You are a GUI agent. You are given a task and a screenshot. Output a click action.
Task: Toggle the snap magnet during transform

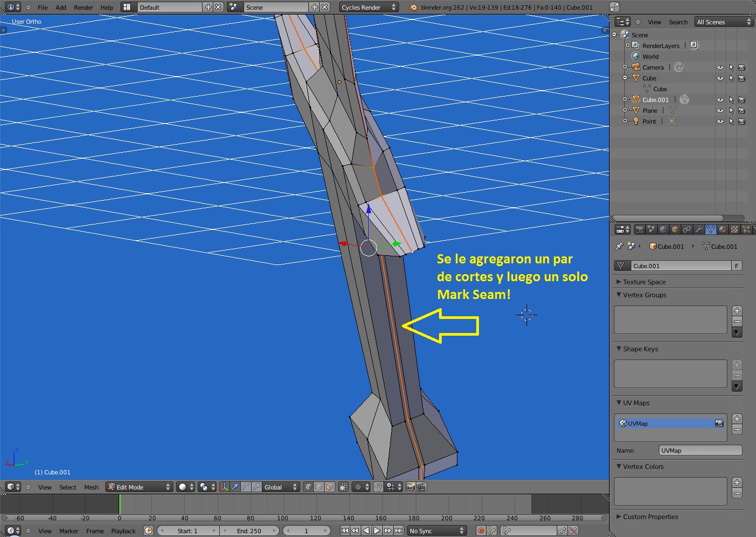[x=379, y=487]
